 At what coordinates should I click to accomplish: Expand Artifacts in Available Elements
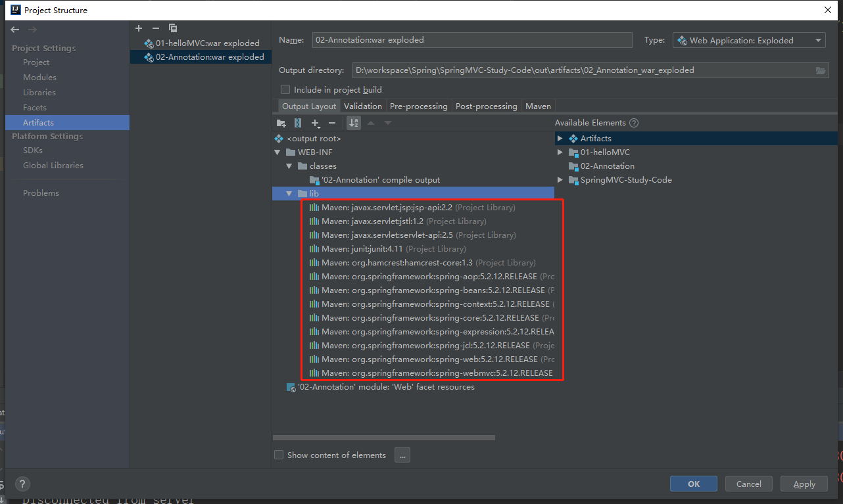pos(560,139)
